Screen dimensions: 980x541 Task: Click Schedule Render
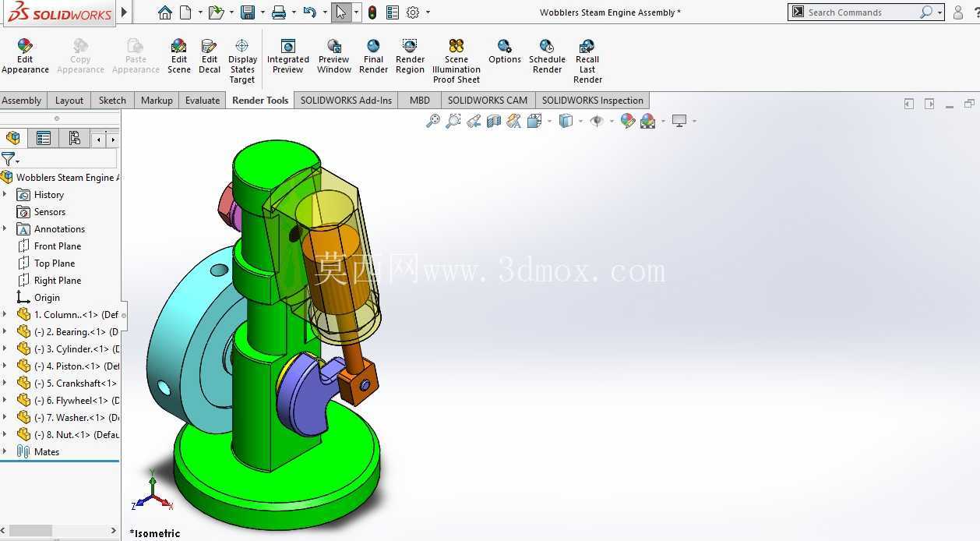click(547, 56)
